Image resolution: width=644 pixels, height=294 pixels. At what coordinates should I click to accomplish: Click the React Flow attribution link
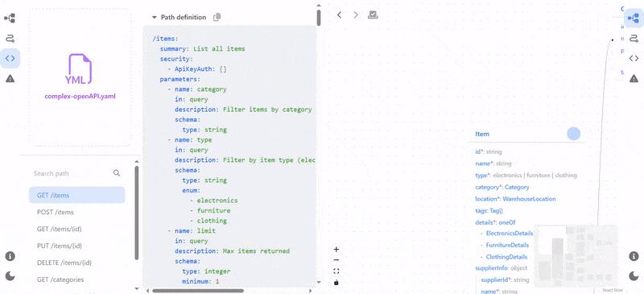tap(613, 290)
